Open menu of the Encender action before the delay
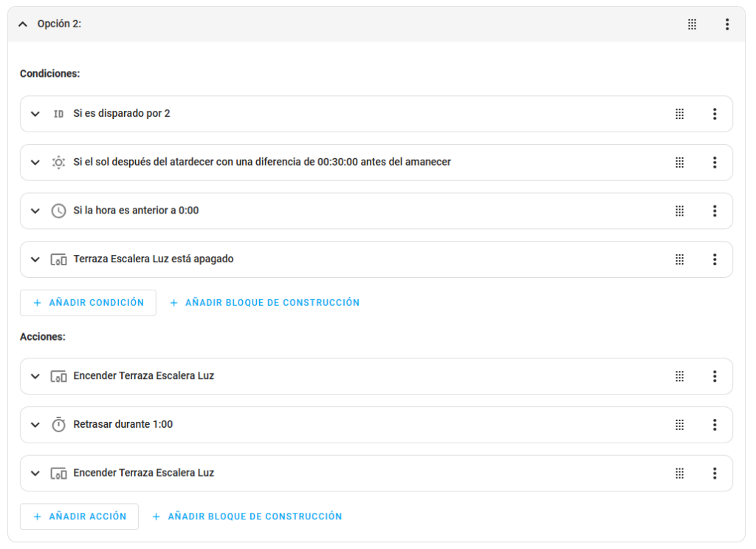Viewport: 756px width, 549px height. [715, 376]
